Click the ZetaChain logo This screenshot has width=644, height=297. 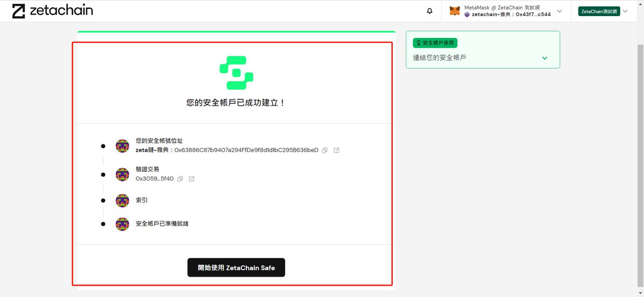coord(53,11)
